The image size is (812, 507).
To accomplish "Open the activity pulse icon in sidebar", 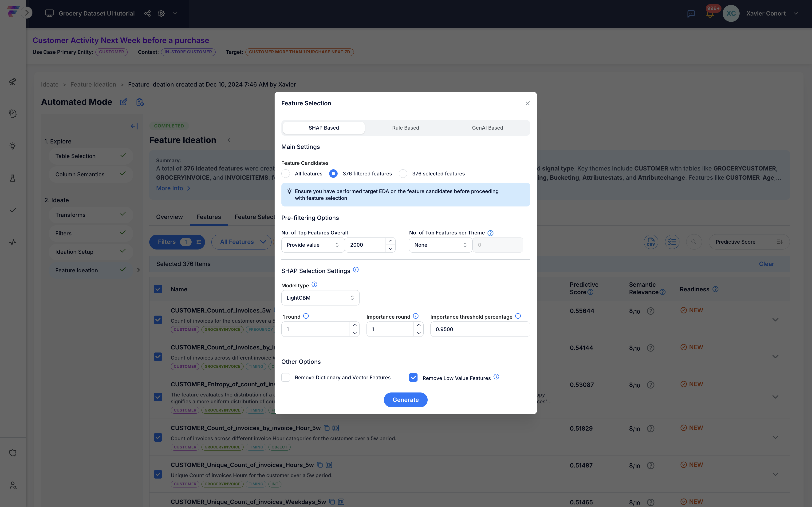I will tap(13, 242).
